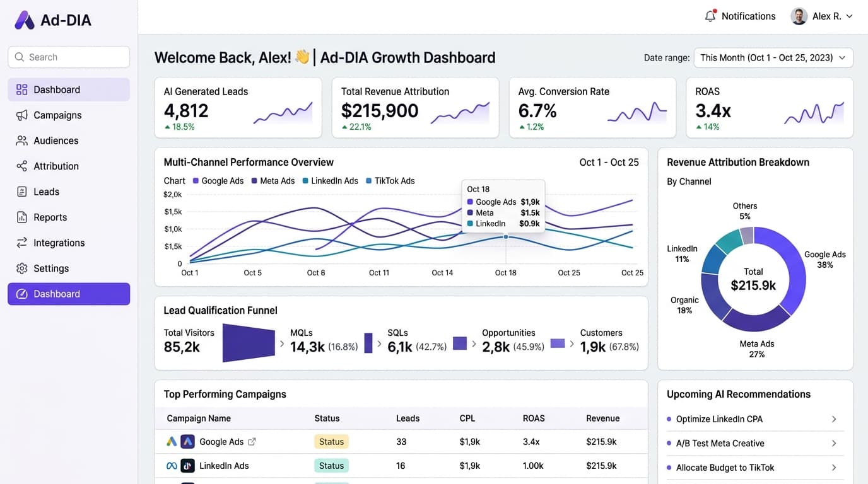The height and width of the screenshot is (484, 868).
Task: Go to Audiences in the sidebar
Action: (x=69, y=141)
